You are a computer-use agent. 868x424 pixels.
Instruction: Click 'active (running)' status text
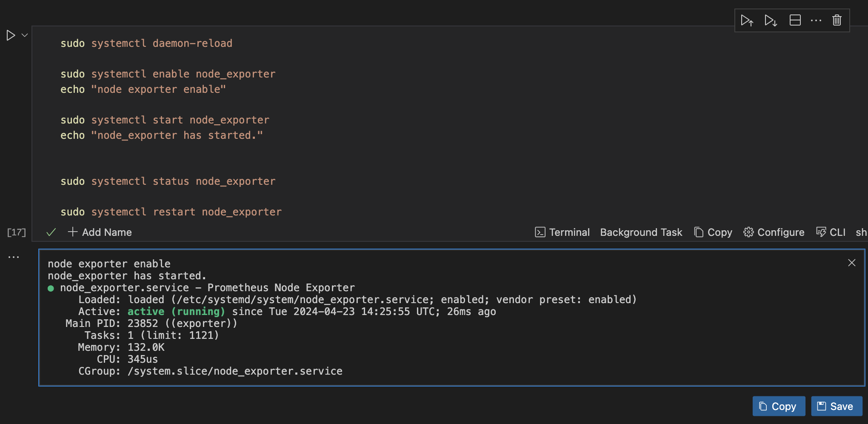pos(176,312)
